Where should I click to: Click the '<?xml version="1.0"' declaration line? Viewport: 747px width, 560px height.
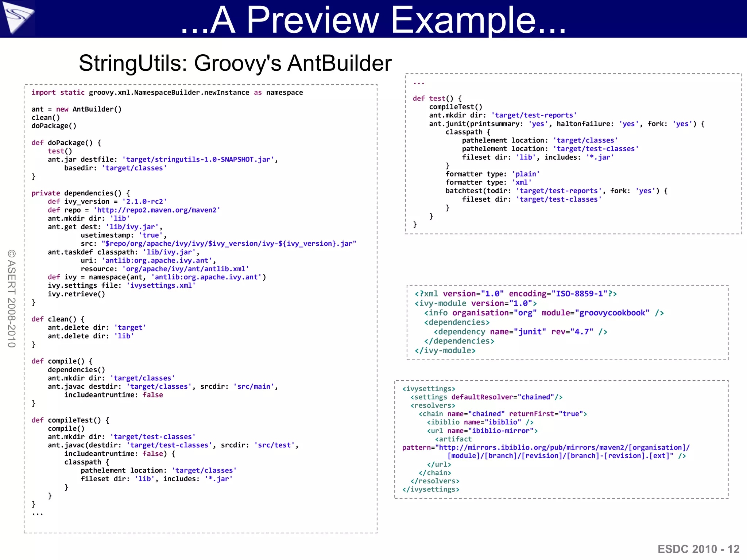(x=516, y=294)
